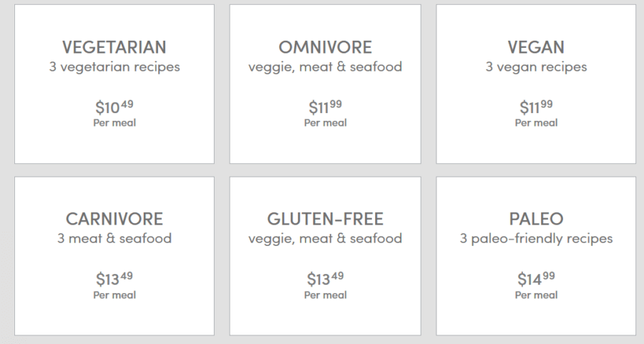Click '3 vegetarian recipes' description
This screenshot has width=644, height=344.
pyautogui.click(x=114, y=67)
